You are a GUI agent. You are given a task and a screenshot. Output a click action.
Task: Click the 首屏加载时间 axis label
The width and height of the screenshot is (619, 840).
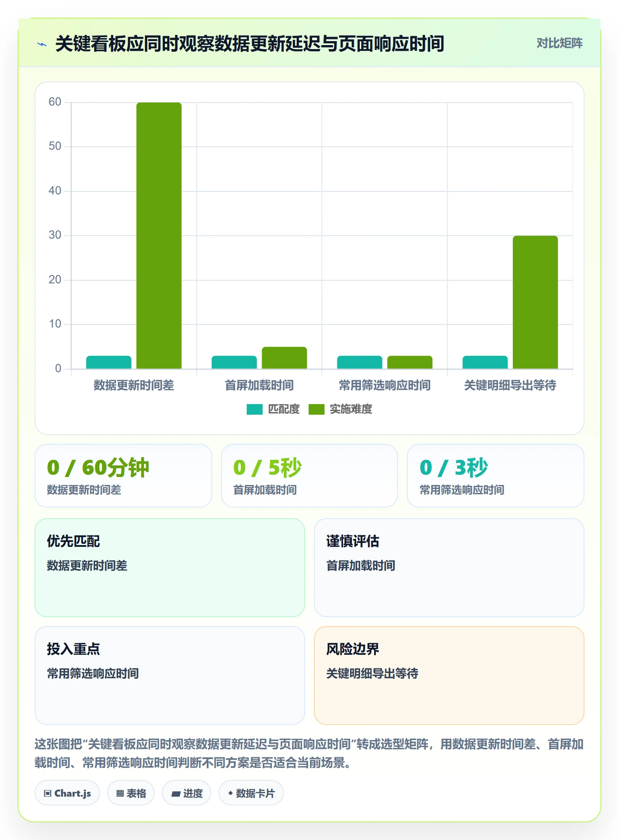point(259,386)
